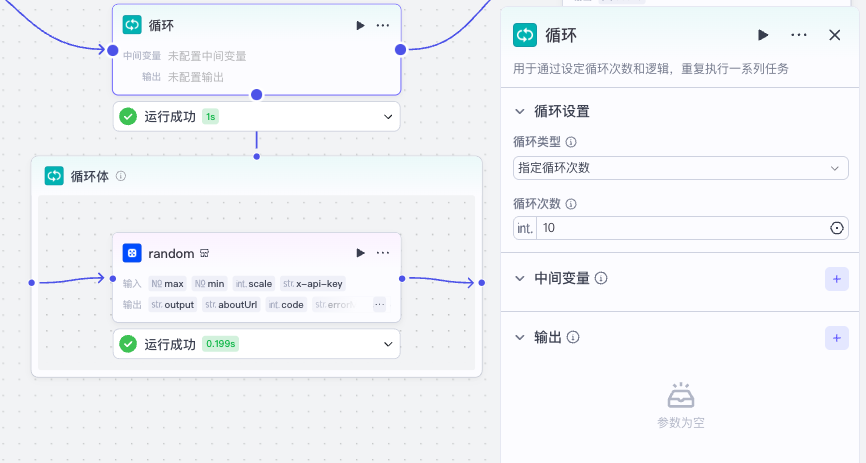
Task: Open the 循环 node's three-dot menu
Action: [383, 25]
